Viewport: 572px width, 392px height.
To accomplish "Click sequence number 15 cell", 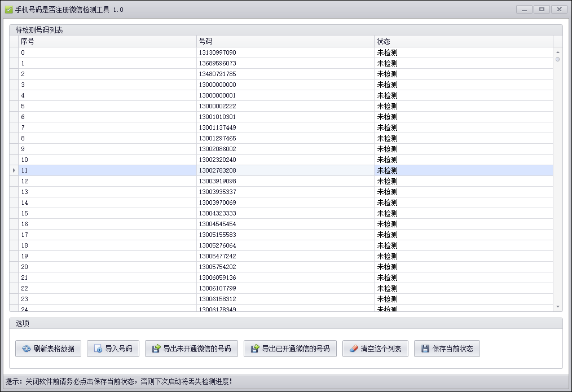I will pos(107,213).
